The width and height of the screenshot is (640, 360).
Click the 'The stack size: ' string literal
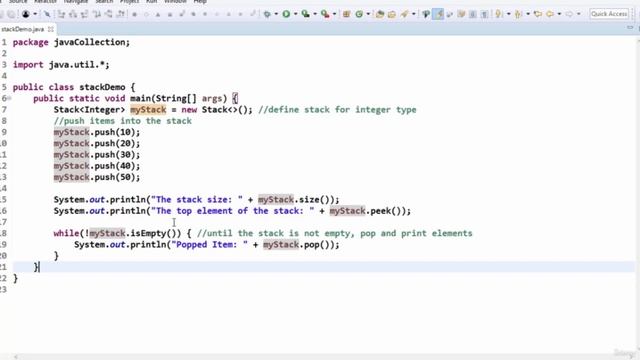[197, 200]
